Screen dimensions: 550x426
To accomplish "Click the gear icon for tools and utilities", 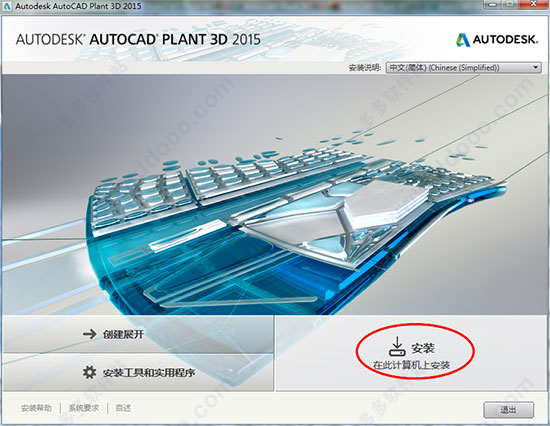I will [x=89, y=372].
